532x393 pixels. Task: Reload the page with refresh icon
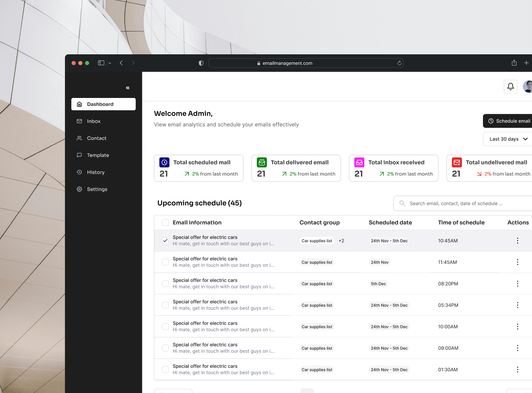point(400,63)
